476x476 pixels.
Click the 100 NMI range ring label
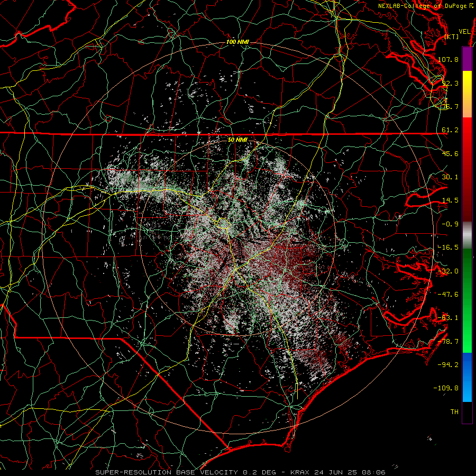[x=237, y=42]
